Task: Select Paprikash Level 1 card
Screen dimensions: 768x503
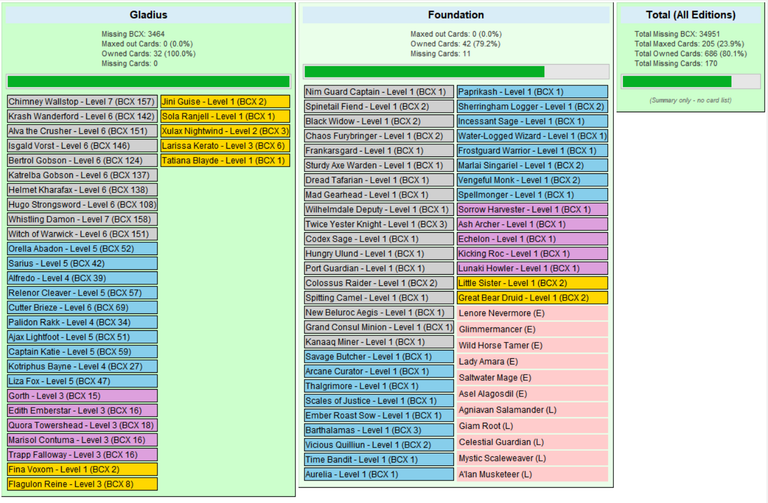Action: point(532,92)
